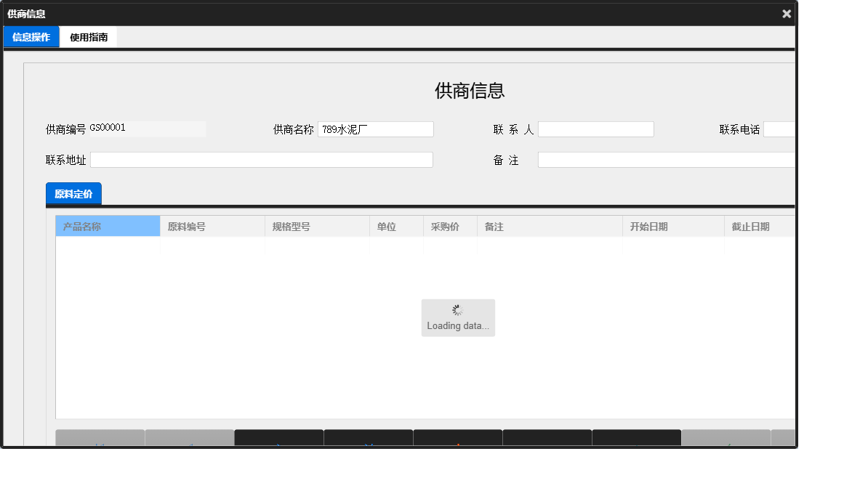This screenshot has height=499, width=868.
Task: Sort by the 采购价 column header
Action: point(449,226)
